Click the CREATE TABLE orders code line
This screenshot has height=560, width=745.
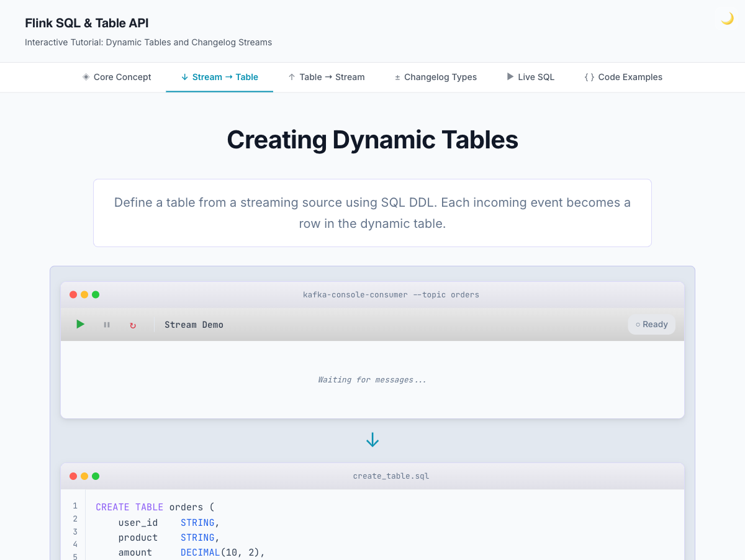pos(155,507)
